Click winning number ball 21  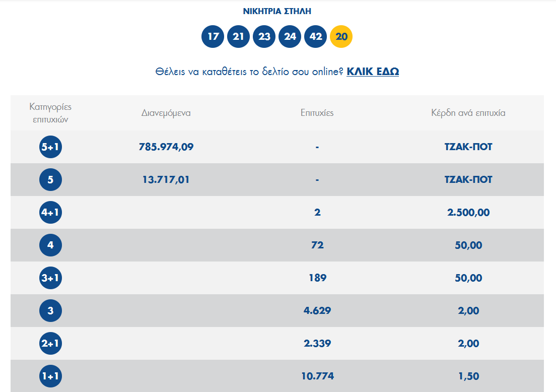[x=239, y=37]
